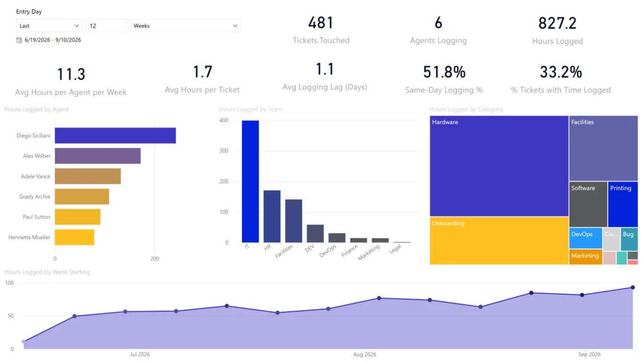Click the 11.3 average hours per agent value
Viewport: 644px width, 362px height.
click(71, 74)
